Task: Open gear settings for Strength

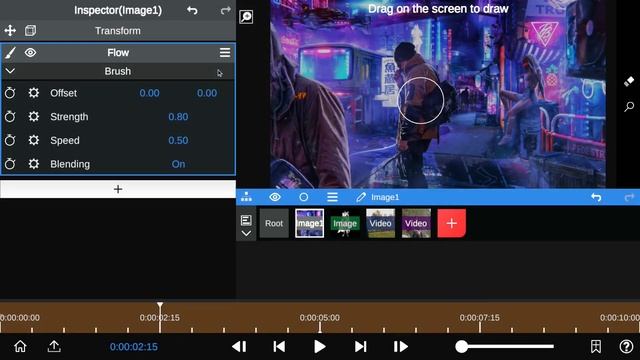Action: [x=34, y=117]
